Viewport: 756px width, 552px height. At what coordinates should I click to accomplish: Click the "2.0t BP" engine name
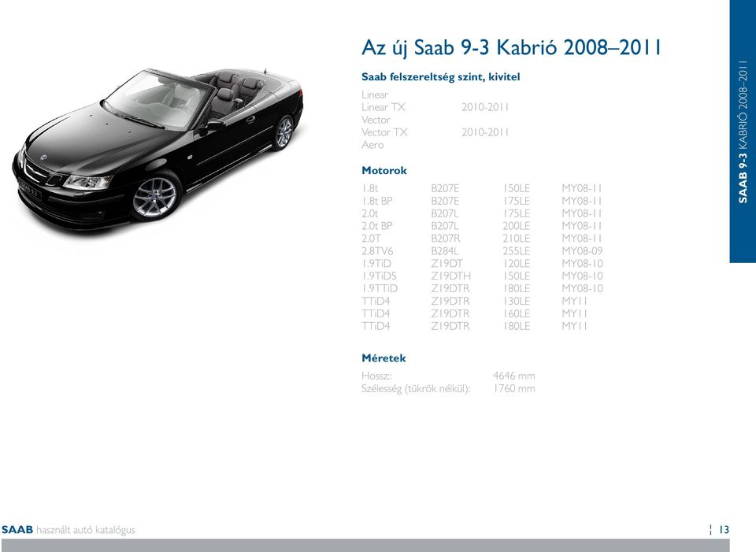point(377,226)
